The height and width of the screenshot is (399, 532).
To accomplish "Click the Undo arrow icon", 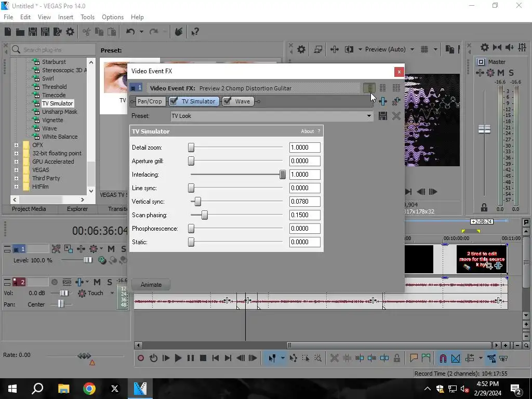I will [130, 32].
